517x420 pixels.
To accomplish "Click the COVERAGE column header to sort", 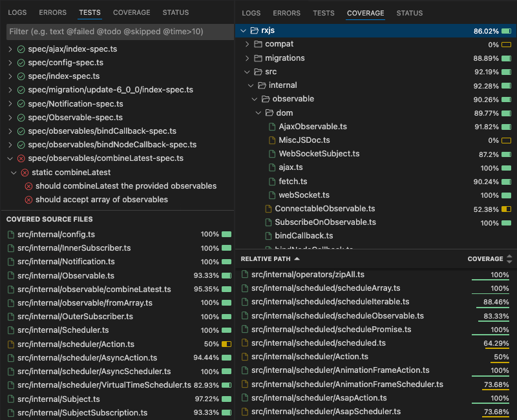I will (487, 258).
